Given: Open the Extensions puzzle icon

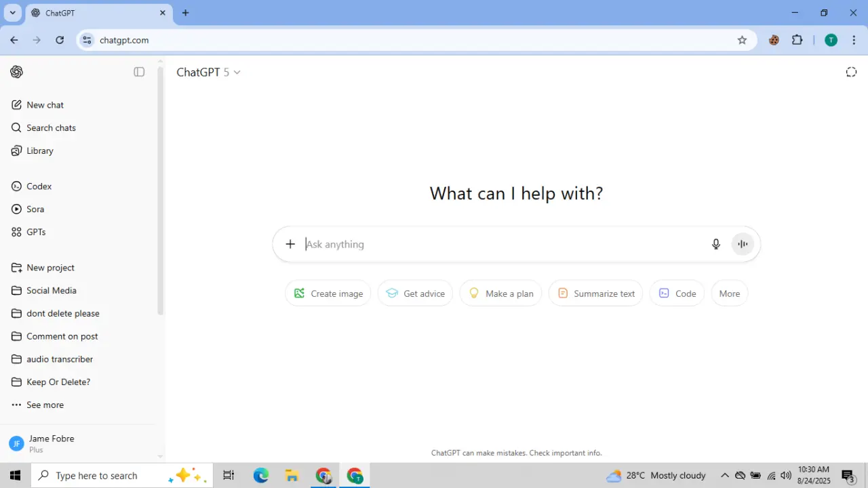Looking at the screenshot, I should [797, 40].
